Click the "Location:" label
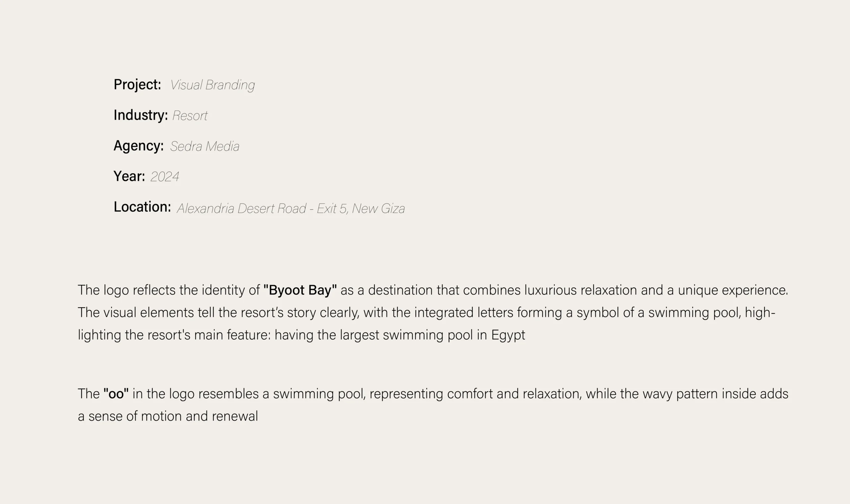 (142, 207)
